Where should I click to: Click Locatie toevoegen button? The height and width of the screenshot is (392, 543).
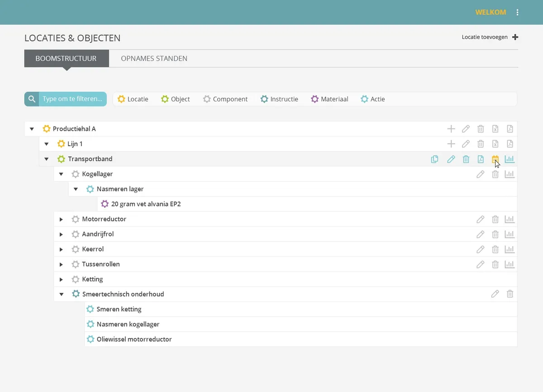point(490,37)
